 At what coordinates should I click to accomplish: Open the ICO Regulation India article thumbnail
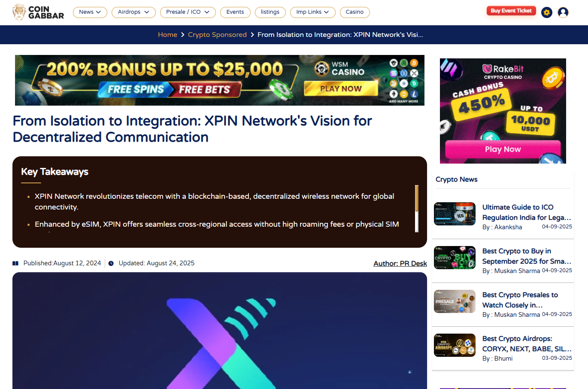click(455, 214)
